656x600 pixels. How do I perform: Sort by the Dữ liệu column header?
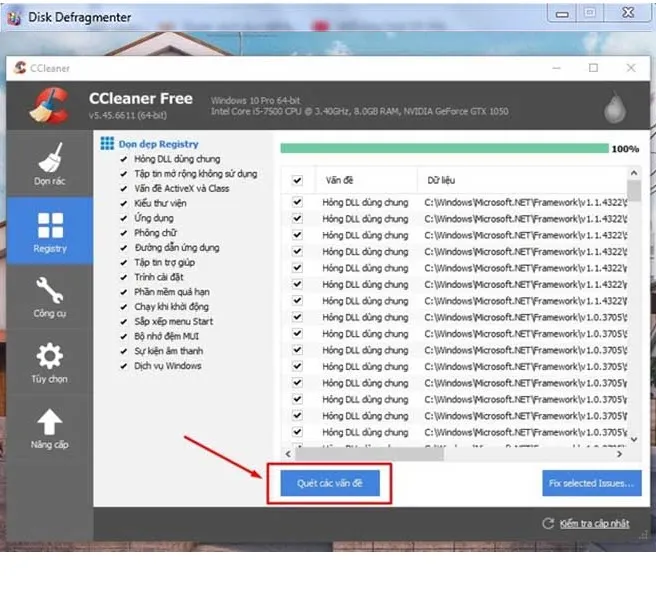[x=522, y=180]
